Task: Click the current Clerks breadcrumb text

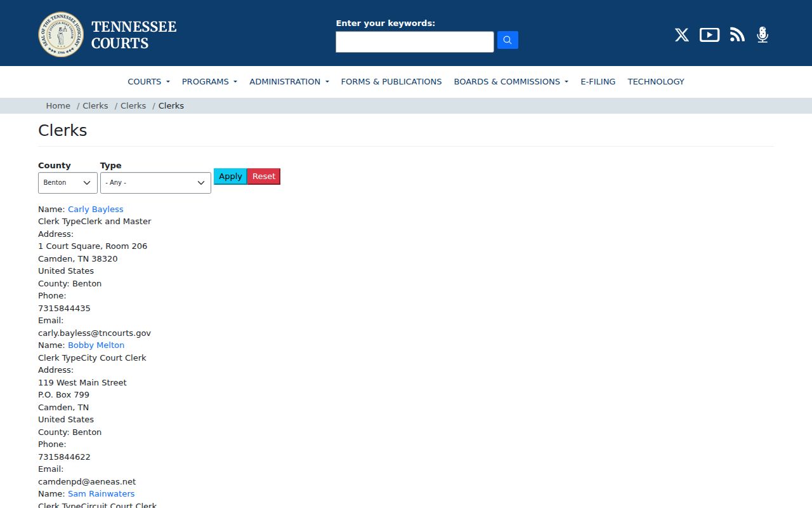Action: [x=171, y=105]
